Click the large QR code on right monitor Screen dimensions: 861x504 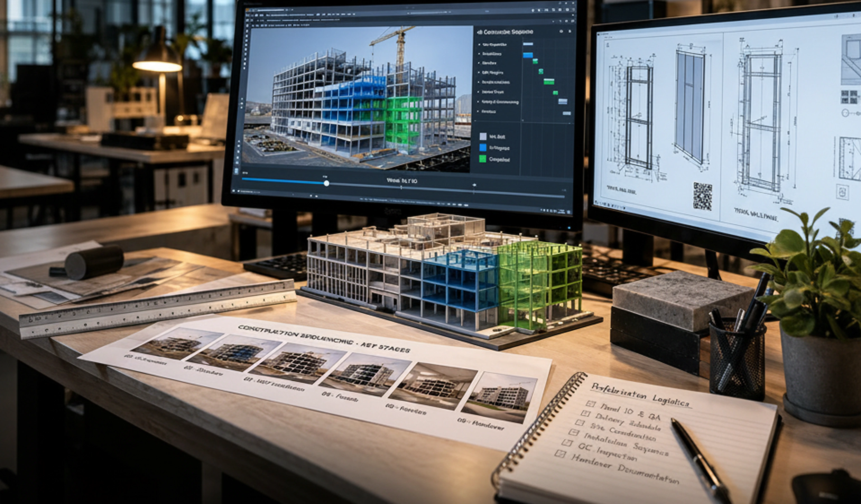702,196
